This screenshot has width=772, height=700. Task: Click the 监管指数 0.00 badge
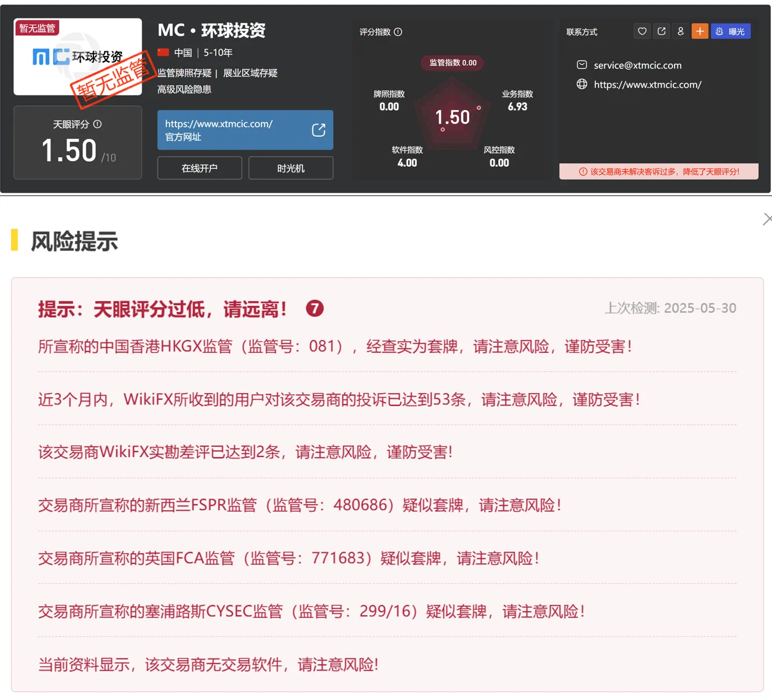453,63
